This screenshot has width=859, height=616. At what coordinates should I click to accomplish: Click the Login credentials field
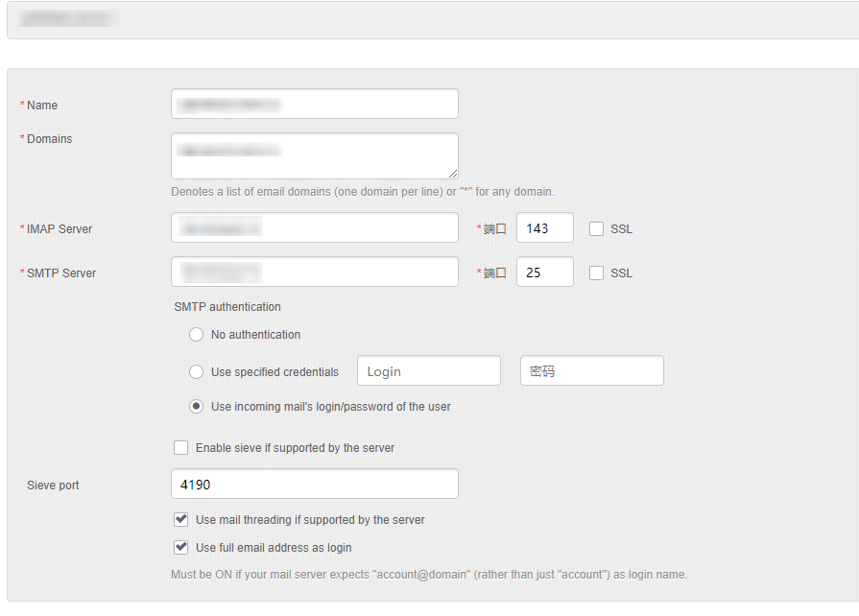pyautogui.click(x=428, y=370)
